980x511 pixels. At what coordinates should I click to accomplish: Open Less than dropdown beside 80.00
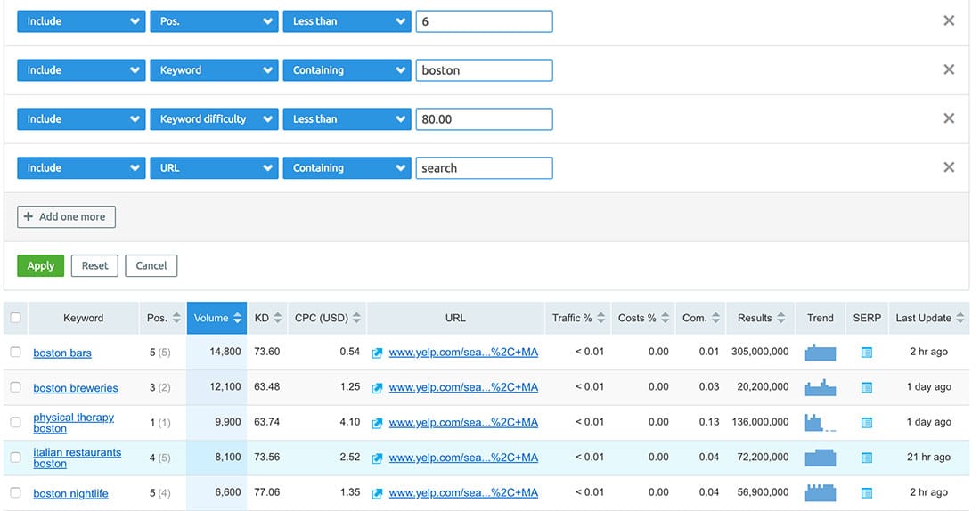[x=347, y=118]
